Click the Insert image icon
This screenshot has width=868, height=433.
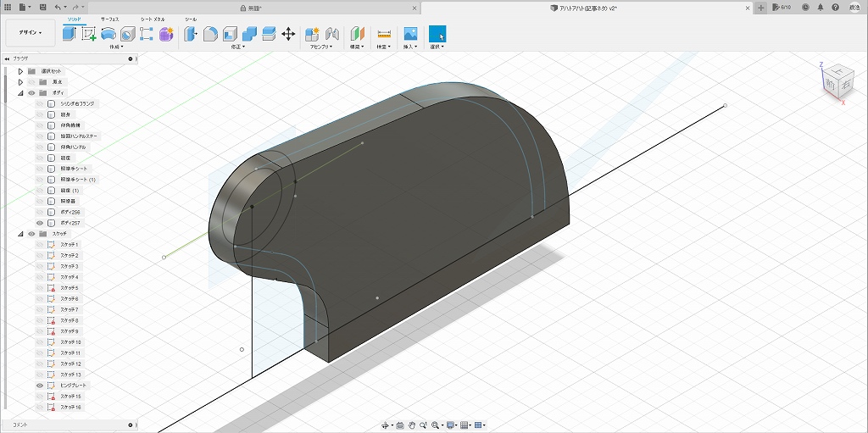coord(410,34)
